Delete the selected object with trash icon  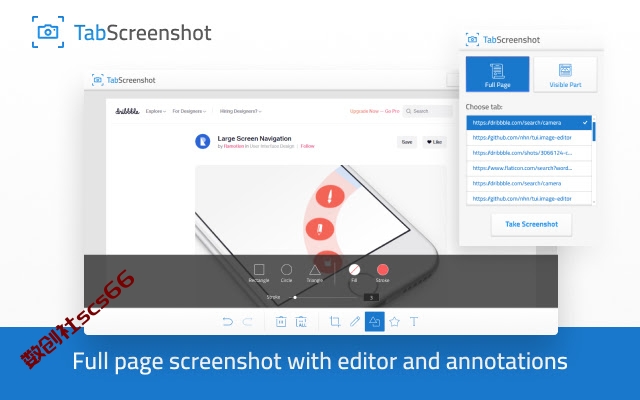(x=281, y=322)
